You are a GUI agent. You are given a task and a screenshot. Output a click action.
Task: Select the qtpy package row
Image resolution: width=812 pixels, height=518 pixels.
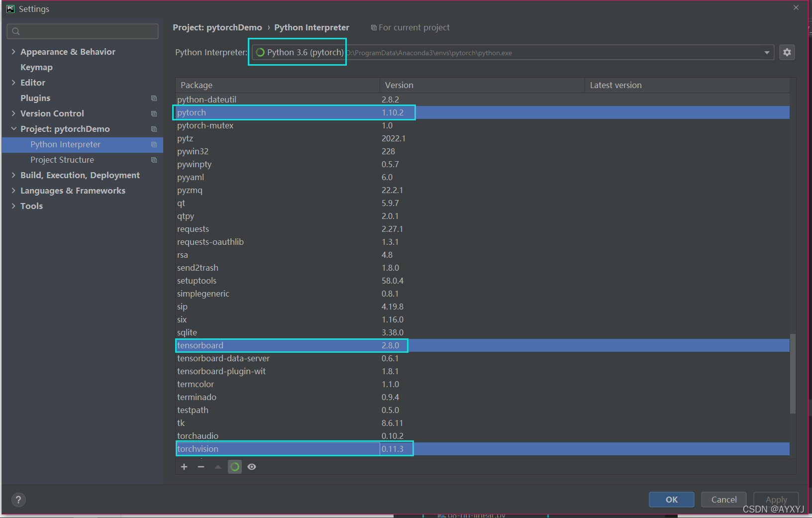point(483,216)
